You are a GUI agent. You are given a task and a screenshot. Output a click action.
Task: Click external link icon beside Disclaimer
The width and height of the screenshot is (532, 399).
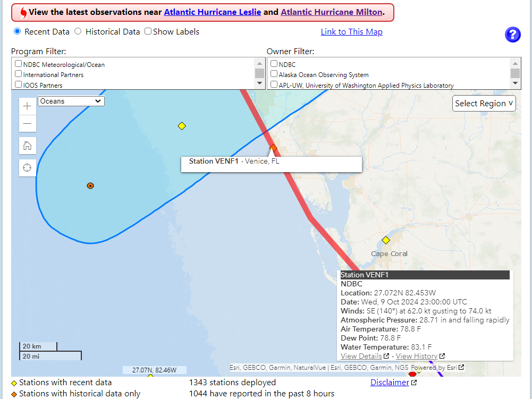414,383
